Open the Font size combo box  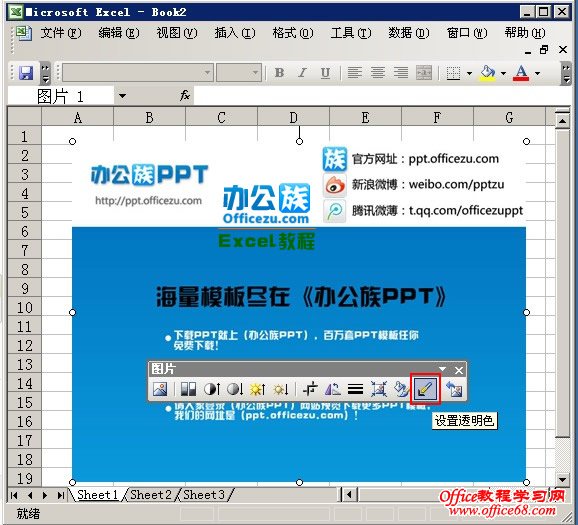[x=239, y=73]
